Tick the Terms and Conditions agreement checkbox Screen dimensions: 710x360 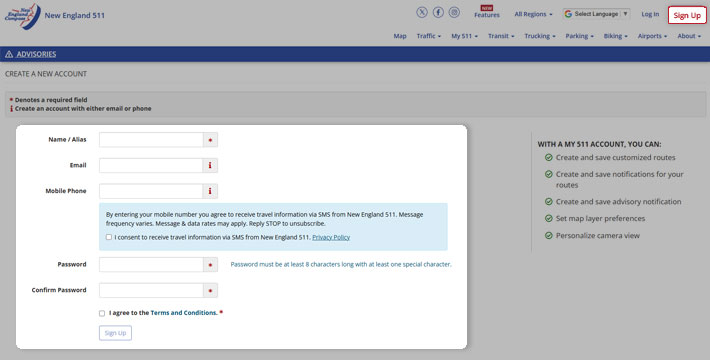point(102,313)
